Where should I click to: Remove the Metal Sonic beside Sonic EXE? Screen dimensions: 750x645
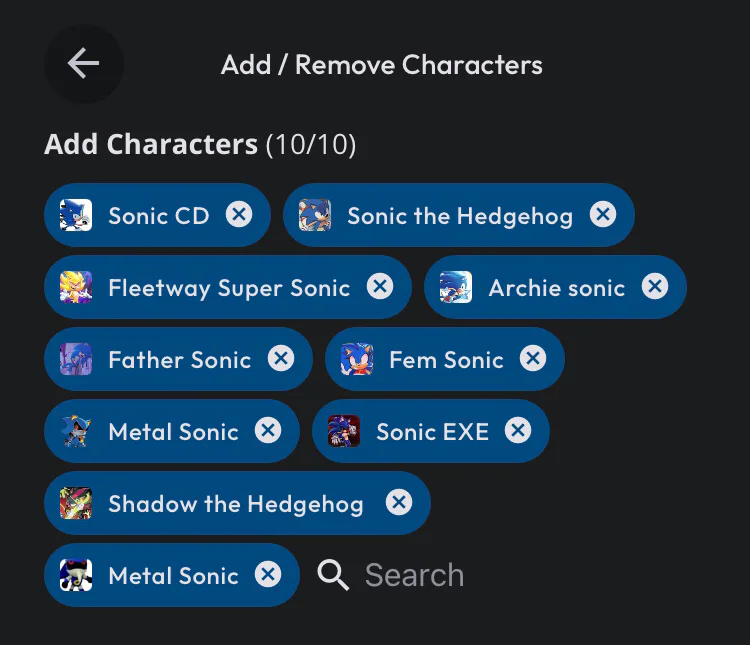[268, 430]
